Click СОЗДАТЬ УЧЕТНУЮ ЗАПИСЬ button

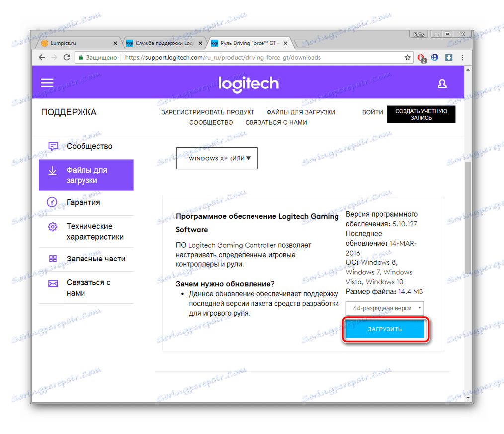[x=421, y=114]
